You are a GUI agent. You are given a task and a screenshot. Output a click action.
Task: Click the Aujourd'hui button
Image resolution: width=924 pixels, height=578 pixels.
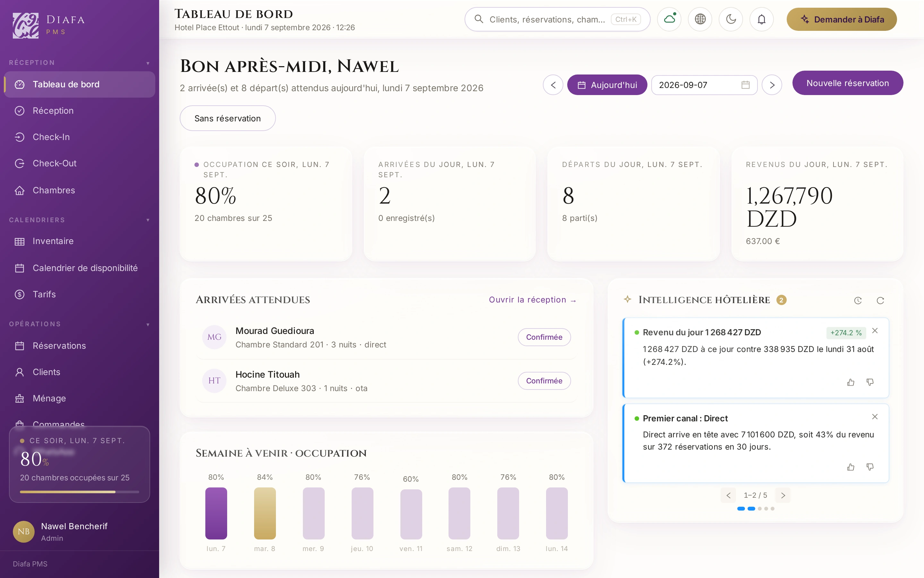(x=607, y=85)
